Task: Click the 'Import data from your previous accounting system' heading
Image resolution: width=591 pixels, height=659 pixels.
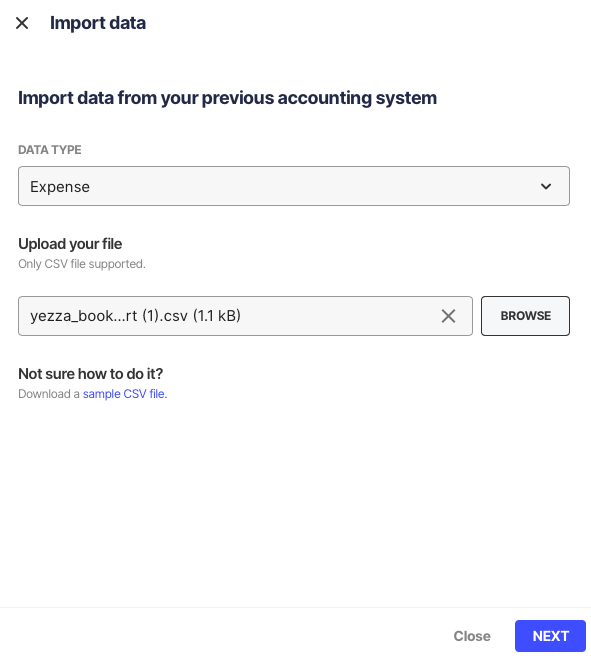Action: click(227, 98)
